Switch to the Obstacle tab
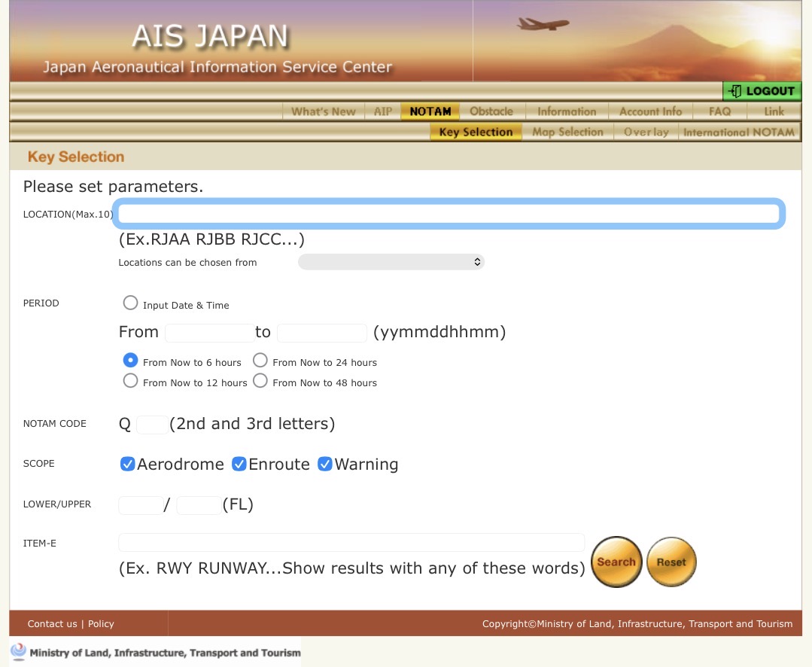 491,111
